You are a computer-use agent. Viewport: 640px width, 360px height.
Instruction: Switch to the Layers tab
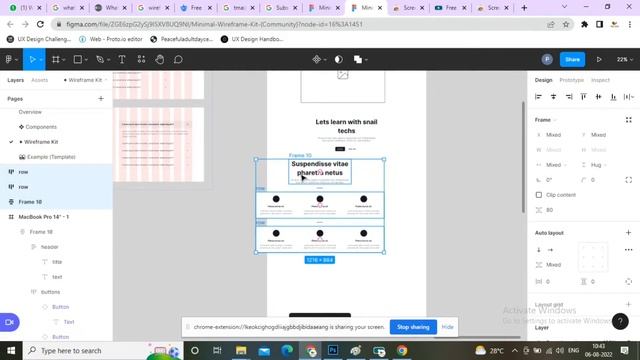click(16, 80)
